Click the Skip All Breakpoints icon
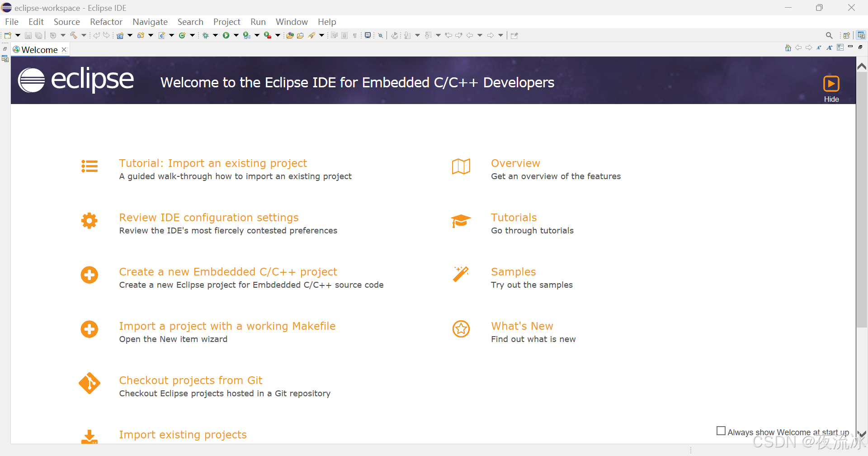Screen dimensions: 868x456 click(381, 35)
